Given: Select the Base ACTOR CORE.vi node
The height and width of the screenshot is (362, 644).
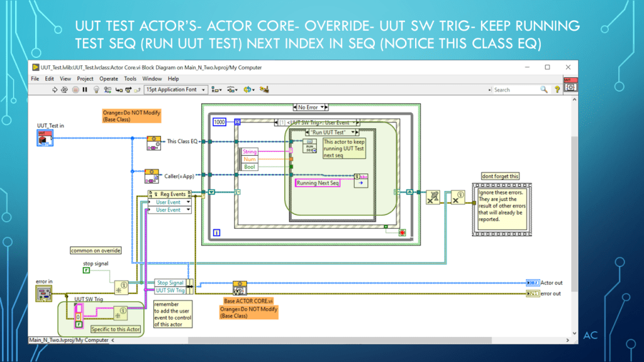Looking at the screenshot, I should pyautogui.click(x=240, y=287).
